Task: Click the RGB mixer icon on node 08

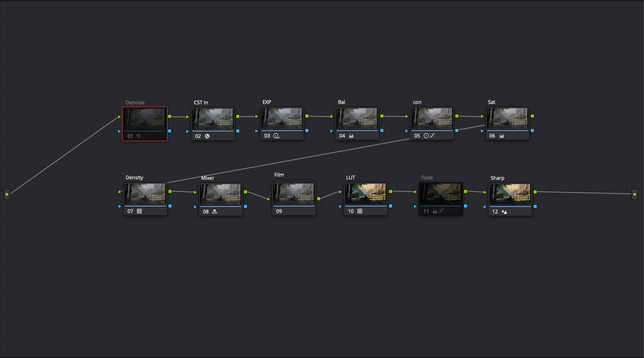Action: 214,212
